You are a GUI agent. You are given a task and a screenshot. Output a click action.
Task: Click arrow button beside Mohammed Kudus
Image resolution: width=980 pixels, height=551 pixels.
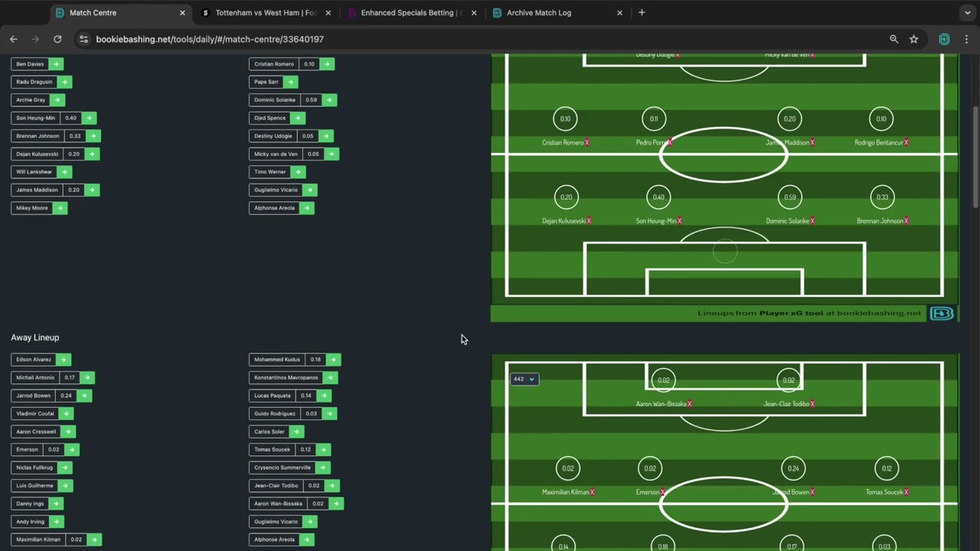(x=332, y=360)
